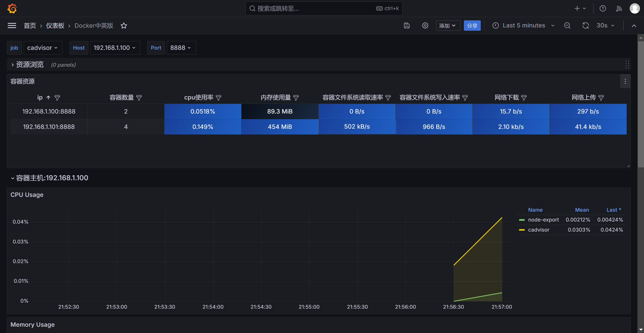Image resolution: width=644 pixels, height=333 pixels.
Task: Toggle node-export series in legend
Action: point(543,220)
